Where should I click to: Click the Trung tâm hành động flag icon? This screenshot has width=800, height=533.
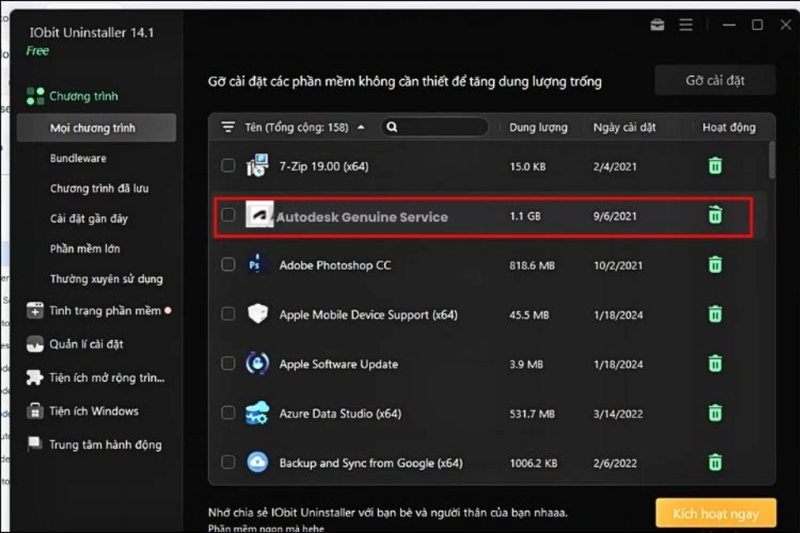pos(35,444)
